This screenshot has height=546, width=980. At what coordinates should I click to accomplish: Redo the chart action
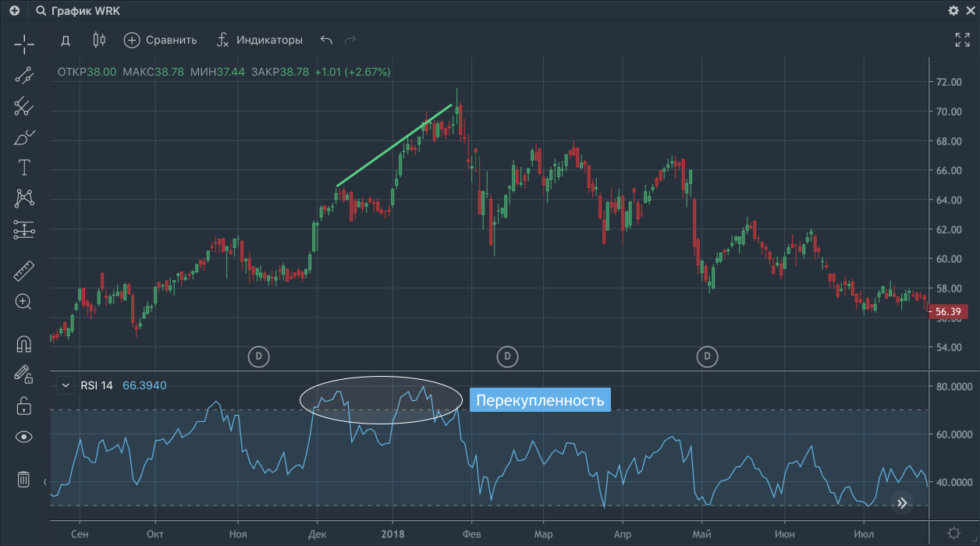[x=350, y=40]
